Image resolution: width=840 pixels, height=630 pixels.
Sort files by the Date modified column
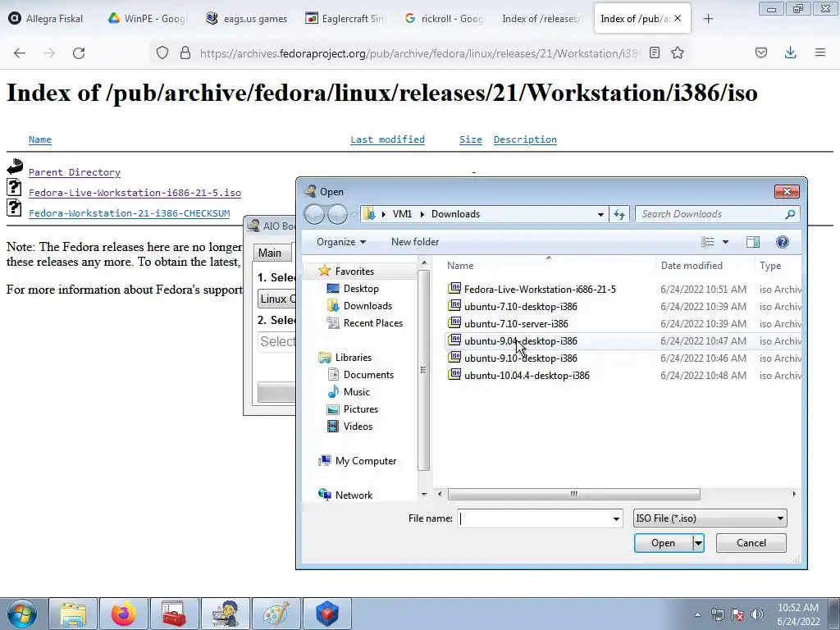click(692, 266)
